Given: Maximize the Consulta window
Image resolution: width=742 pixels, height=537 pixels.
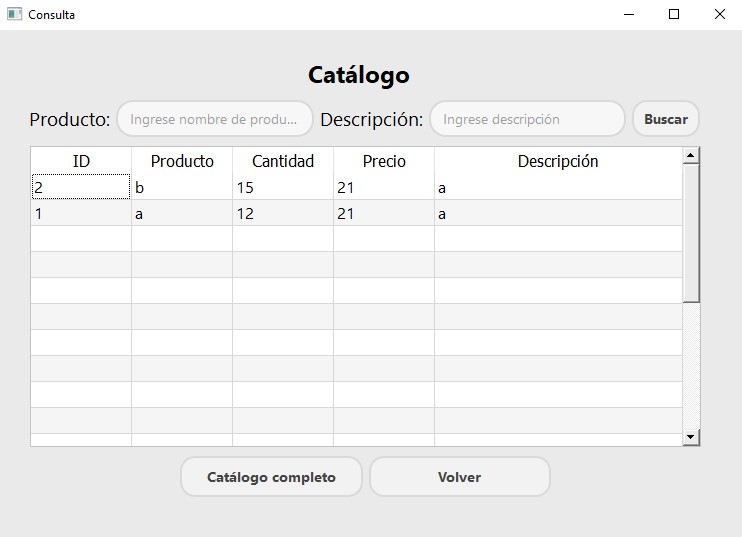Looking at the screenshot, I should 674,15.
